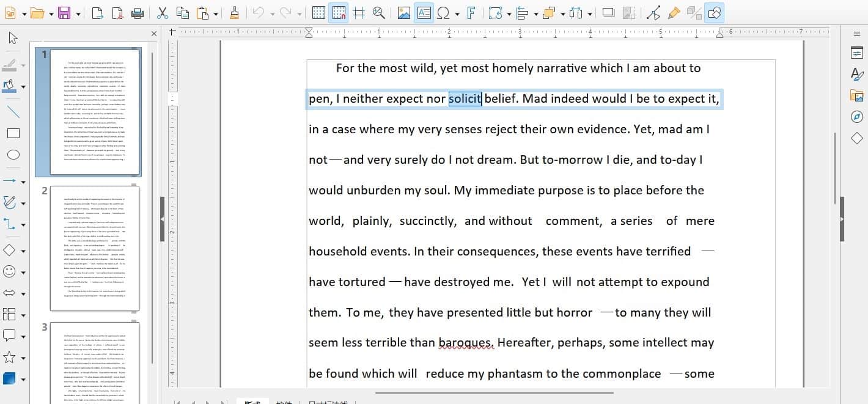Select the Insert Special Character tool
This screenshot has width=868, height=404.
click(x=444, y=12)
